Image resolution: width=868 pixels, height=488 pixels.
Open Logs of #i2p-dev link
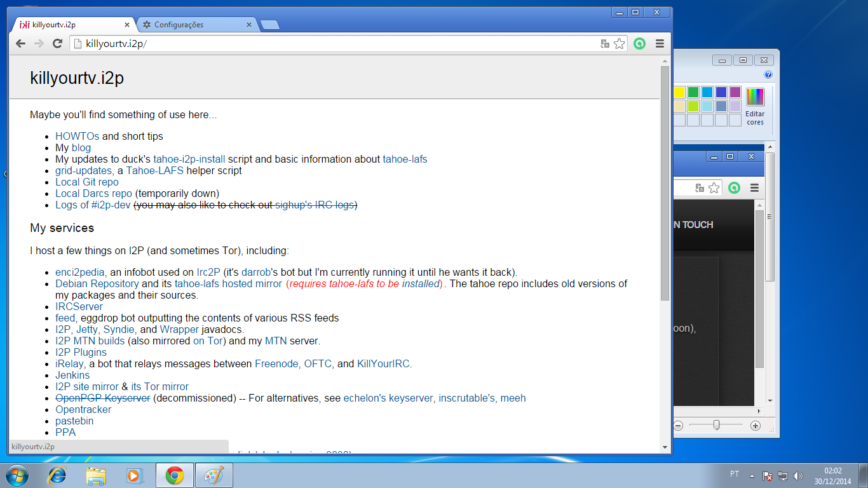coord(93,205)
